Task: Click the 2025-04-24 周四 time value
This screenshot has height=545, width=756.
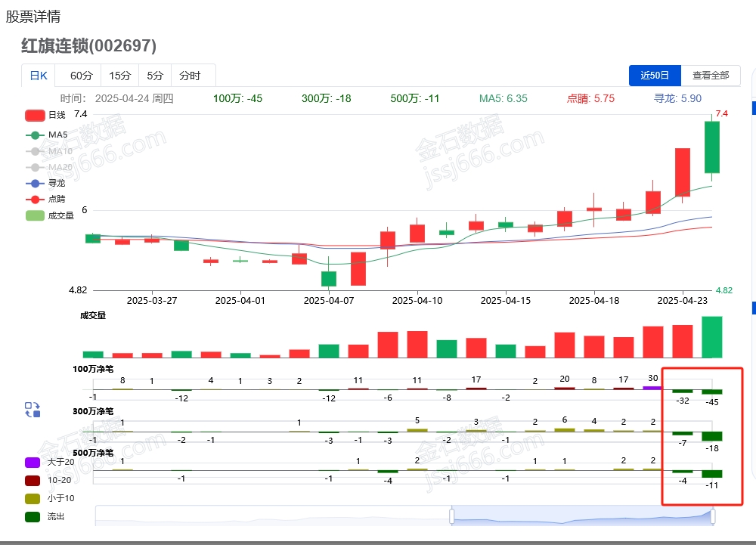Action: click(134, 98)
